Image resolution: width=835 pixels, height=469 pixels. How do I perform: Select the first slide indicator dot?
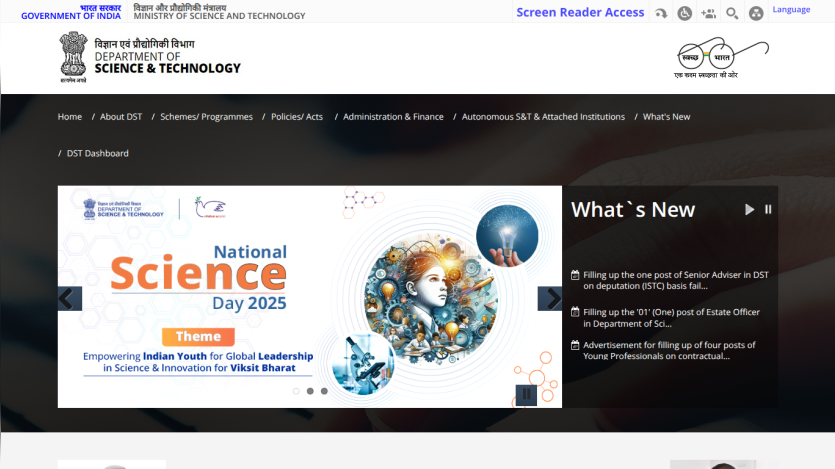[x=296, y=391]
